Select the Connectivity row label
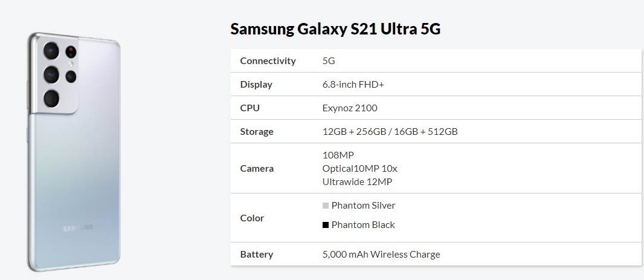644x280 pixels. click(268, 60)
